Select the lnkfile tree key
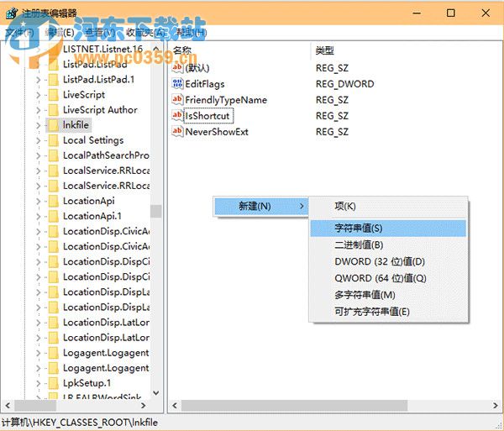This screenshot has width=504, height=431. 76,125
